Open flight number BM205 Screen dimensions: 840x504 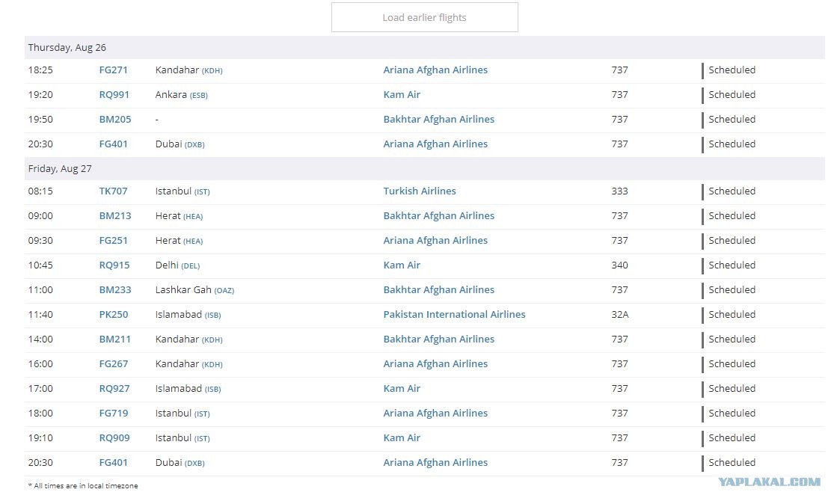114,120
